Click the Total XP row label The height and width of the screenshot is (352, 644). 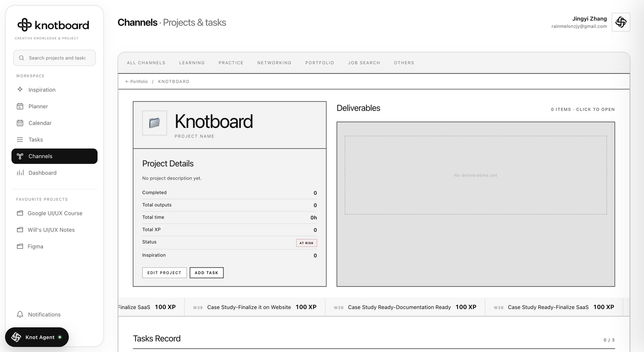coord(151,229)
